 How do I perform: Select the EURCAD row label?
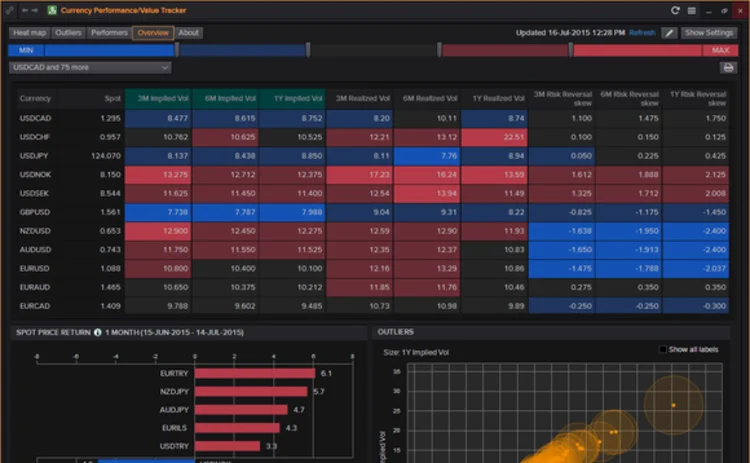coord(34,306)
